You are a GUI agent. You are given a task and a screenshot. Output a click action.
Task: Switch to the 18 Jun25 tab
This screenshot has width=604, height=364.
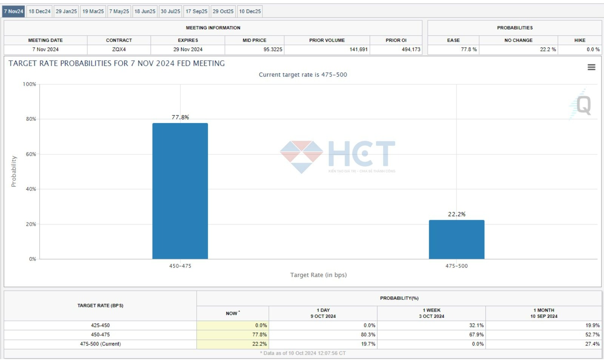point(145,11)
